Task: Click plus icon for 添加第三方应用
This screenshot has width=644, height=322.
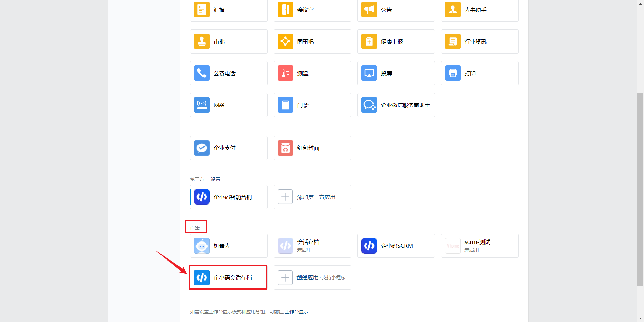Action: pyautogui.click(x=285, y=197)
